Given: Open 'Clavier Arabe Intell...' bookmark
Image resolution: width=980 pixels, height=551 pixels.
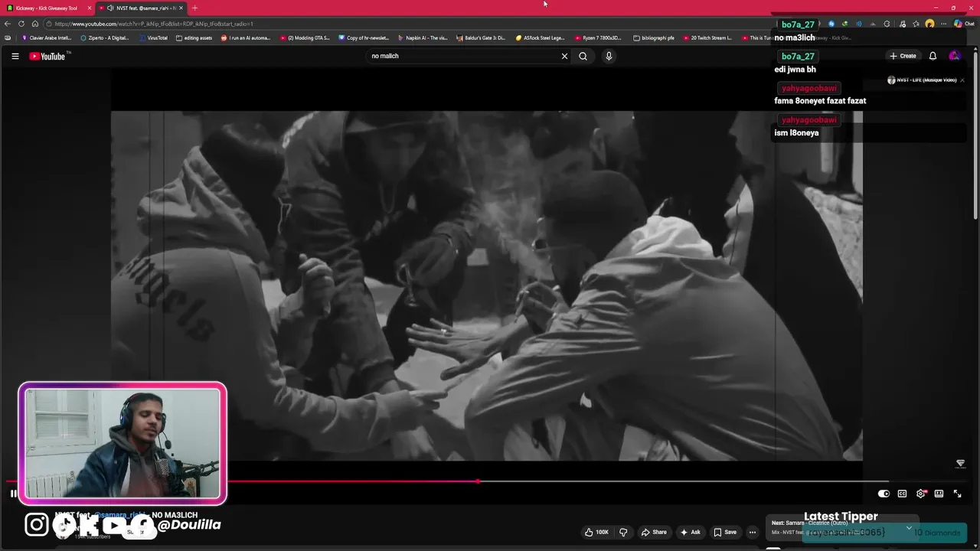Looking at the screenshot, I should [47, 37].
